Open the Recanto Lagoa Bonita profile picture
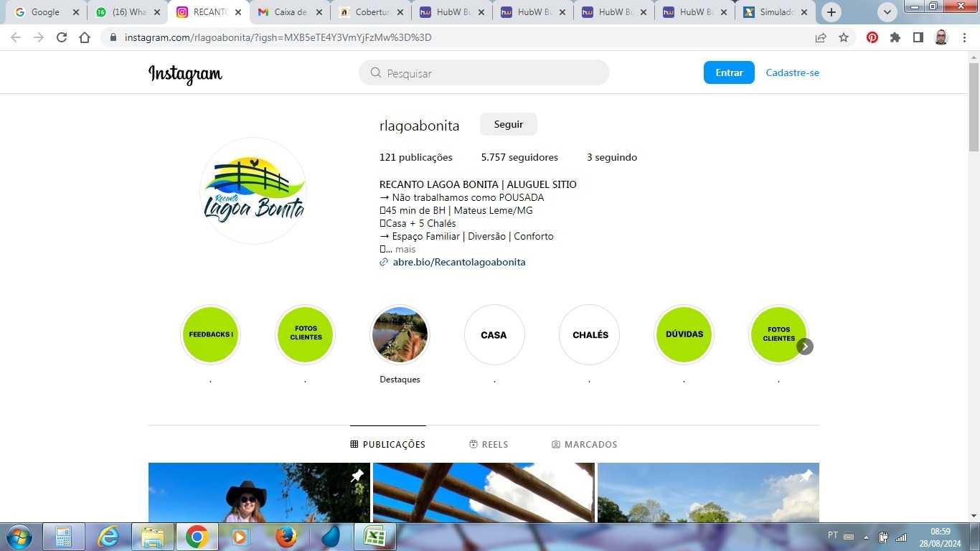The width and height of the screenshot is (980, 551). (x=253, y=191)
